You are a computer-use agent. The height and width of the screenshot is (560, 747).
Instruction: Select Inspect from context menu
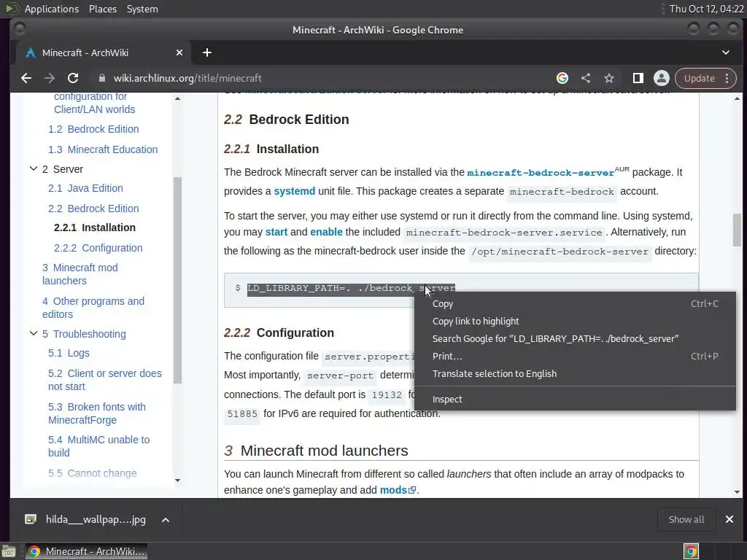pyautogui.click(x=575, y=399)
